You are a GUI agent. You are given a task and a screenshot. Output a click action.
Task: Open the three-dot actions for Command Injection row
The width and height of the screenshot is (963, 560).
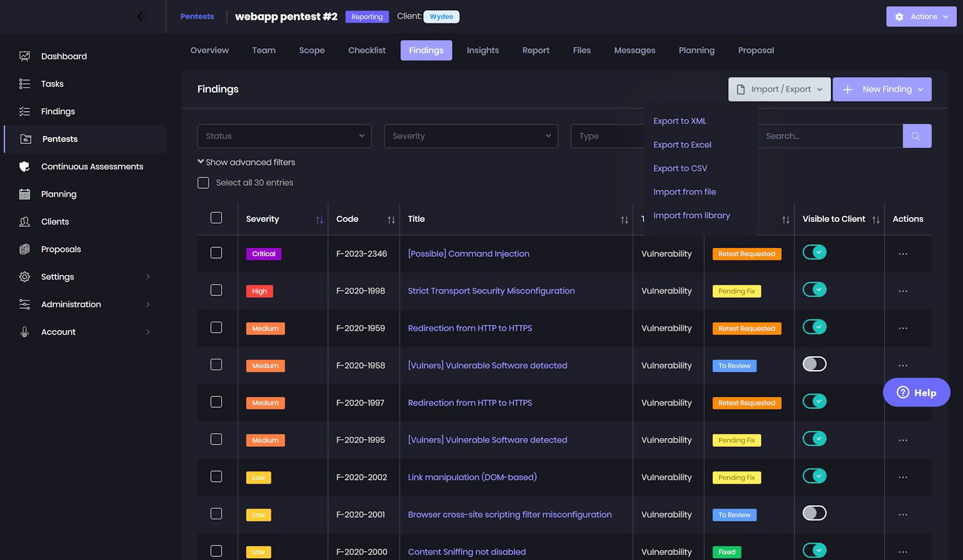pyautogui.click(x=903, y=254)
